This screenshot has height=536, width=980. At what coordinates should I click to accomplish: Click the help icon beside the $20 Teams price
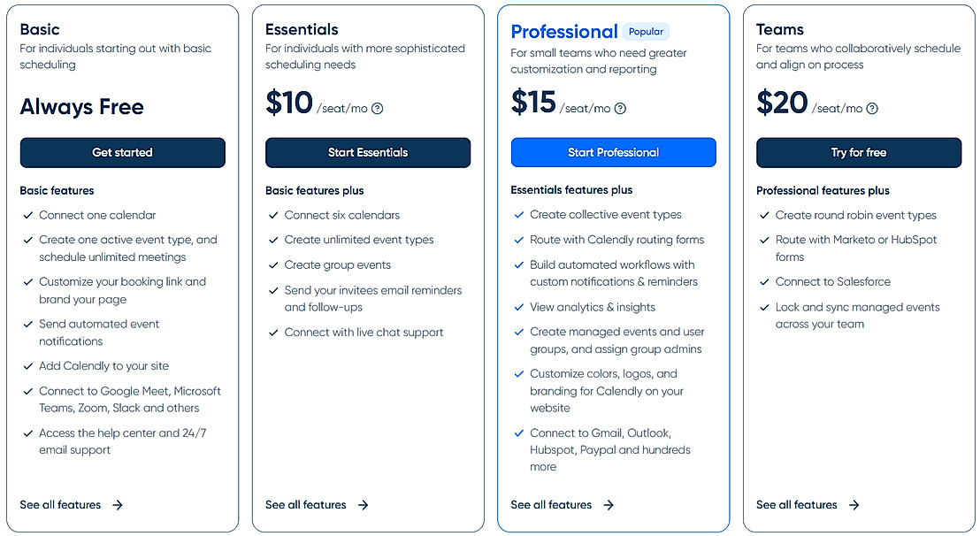[x=872, y=109]
